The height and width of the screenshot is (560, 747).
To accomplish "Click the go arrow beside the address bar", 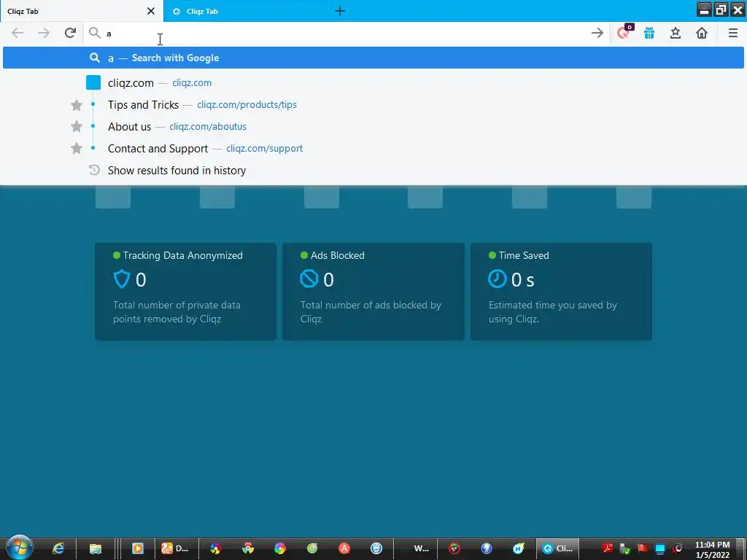I will 597,33.
